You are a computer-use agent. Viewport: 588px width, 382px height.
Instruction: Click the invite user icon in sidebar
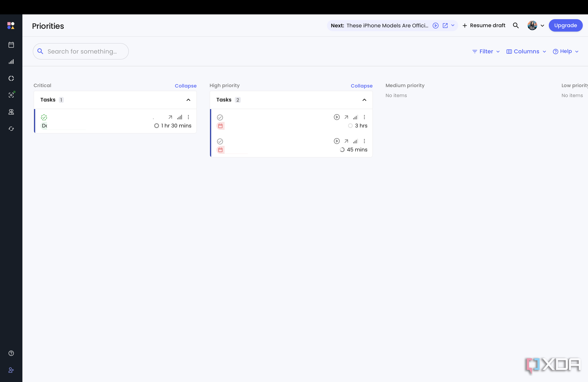point(11,370)
